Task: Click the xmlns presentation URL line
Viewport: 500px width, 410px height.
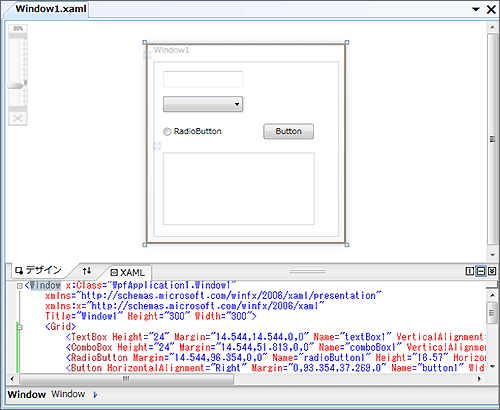Action: (x=213, y=296)
